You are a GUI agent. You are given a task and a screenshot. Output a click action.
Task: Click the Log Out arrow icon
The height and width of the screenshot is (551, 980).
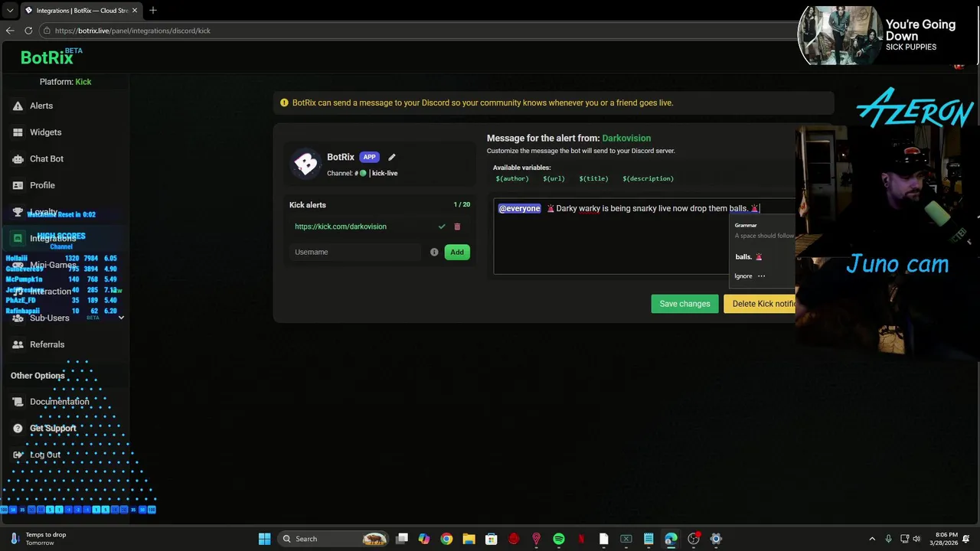[18, 455]
